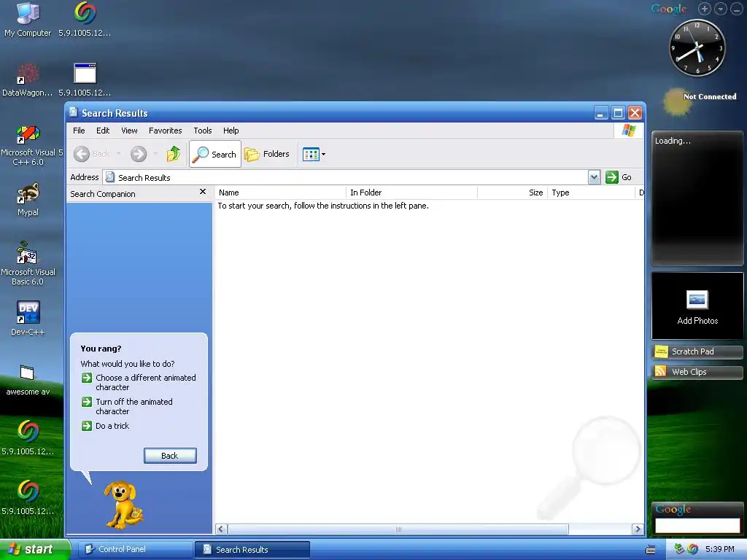Expand the Back history dropdown arrow
Viewport: 747px width, 560px height.
[119, 154]
